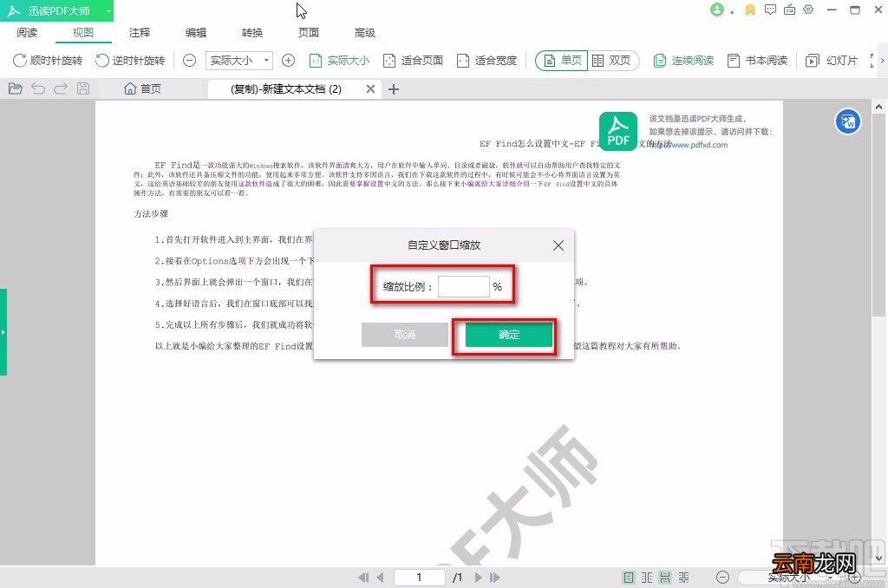Screen dimensions: 888x588
Task: Start 幻灯片 slideshow mode
Action: (x=832, y=61)
